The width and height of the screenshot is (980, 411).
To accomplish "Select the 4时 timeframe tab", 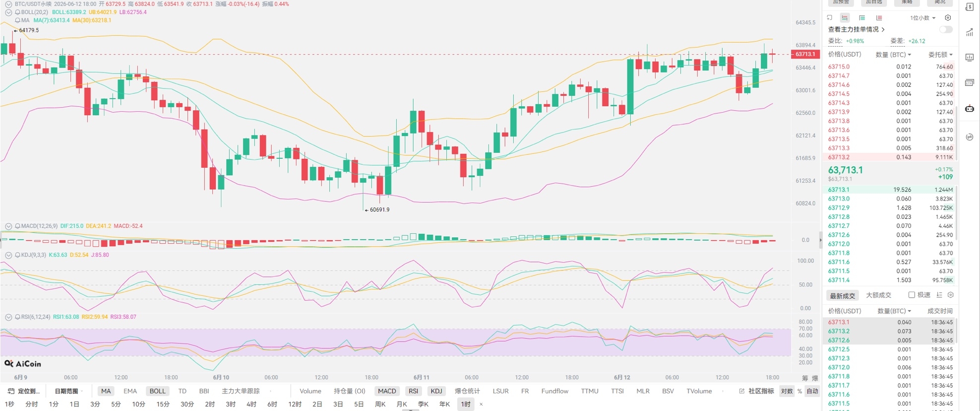I will tap(251, 405).
